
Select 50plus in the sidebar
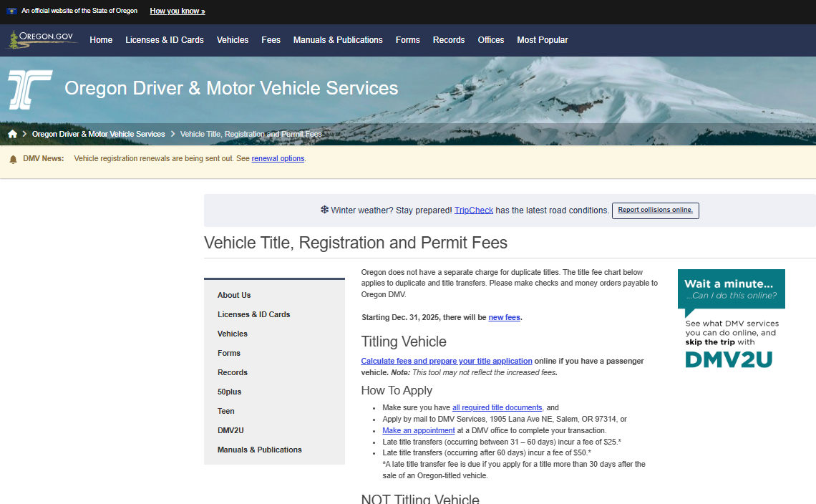[230, 392]
